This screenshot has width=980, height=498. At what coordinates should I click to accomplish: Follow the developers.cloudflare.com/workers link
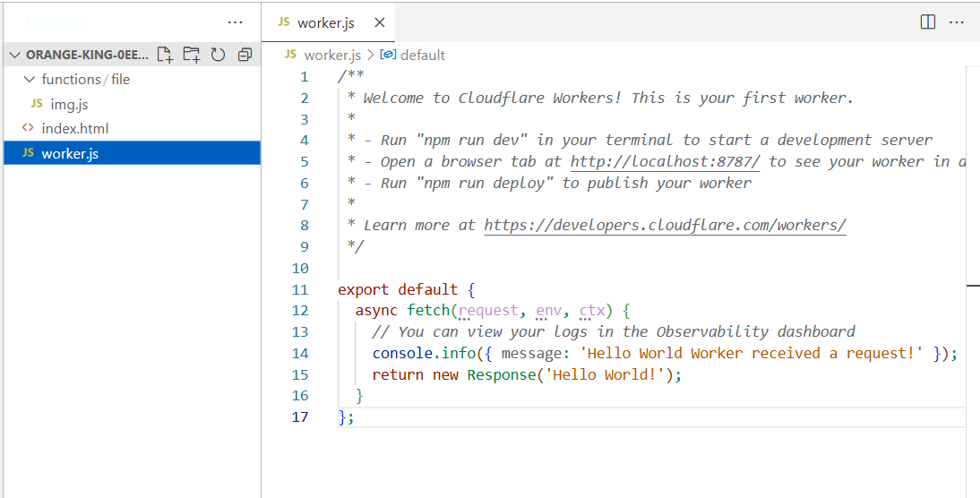(665, 225)
